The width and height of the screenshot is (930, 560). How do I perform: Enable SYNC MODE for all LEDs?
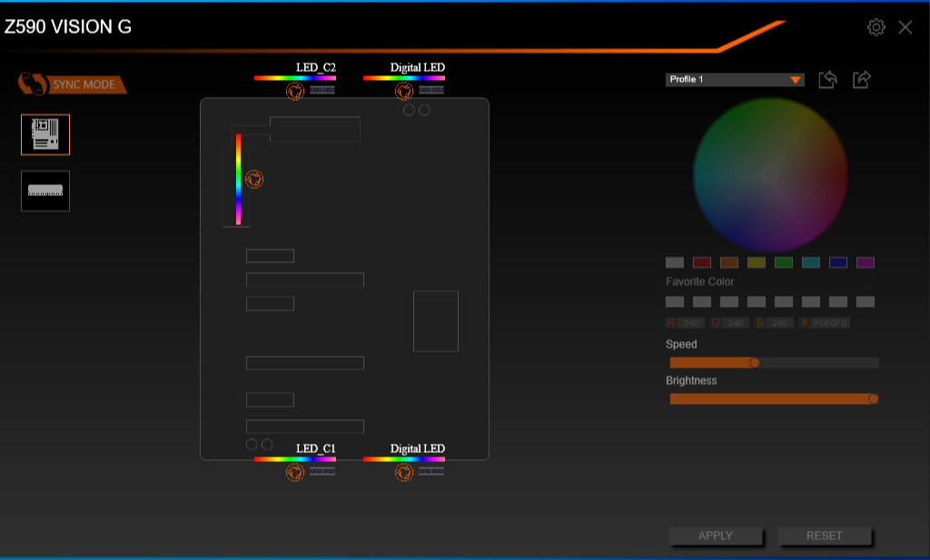[x=73, y=84]
